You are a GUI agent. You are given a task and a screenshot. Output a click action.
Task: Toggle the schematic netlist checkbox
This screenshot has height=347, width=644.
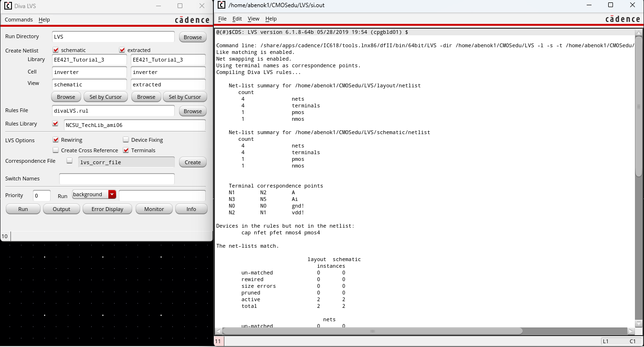pos(56,50)
